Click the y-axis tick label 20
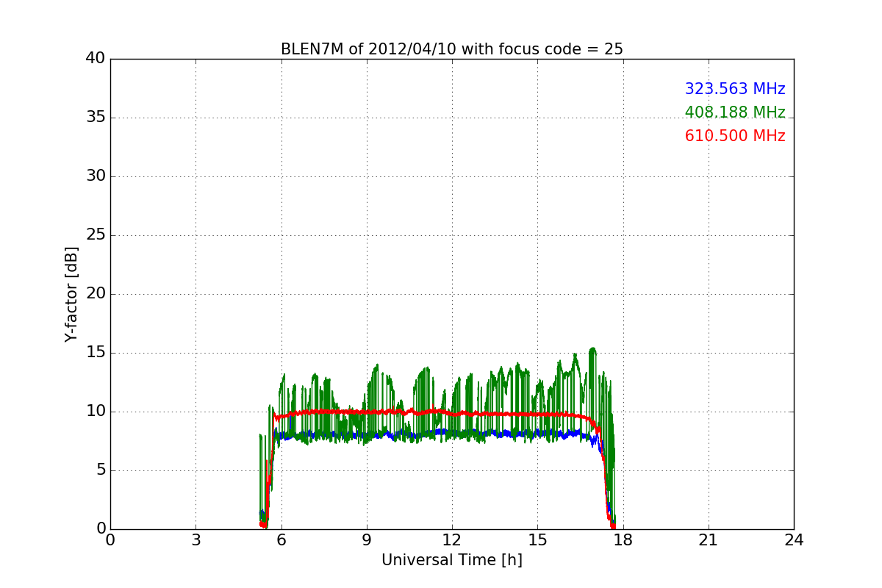 (x=96, y=294)
